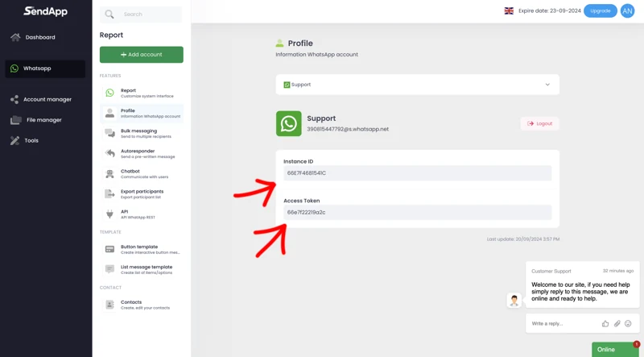Open Contacts entry in sidebar
Viewport: 644px width, 357px height.
tap(142, 305)
